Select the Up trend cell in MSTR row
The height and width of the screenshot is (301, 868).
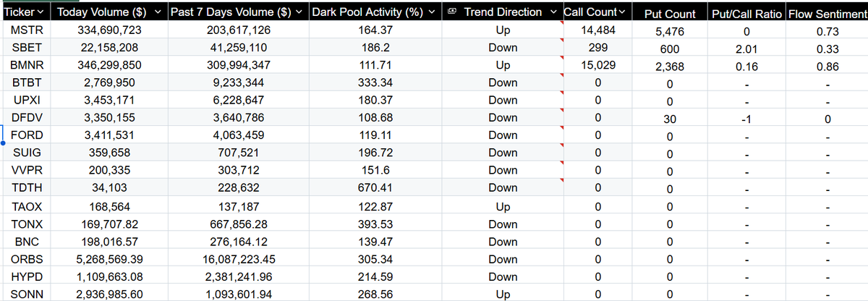(503, 30)
